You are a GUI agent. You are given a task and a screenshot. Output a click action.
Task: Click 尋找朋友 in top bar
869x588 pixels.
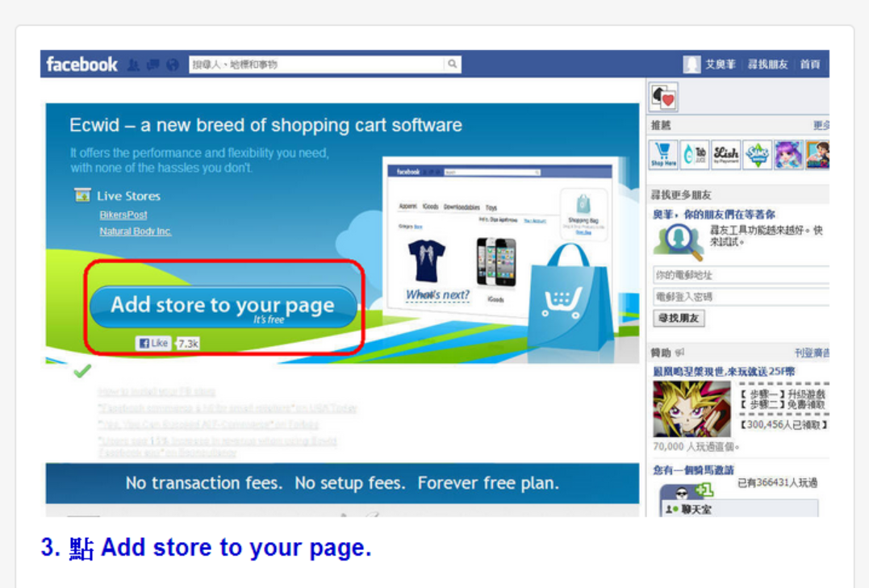click(x=767, y=65)
